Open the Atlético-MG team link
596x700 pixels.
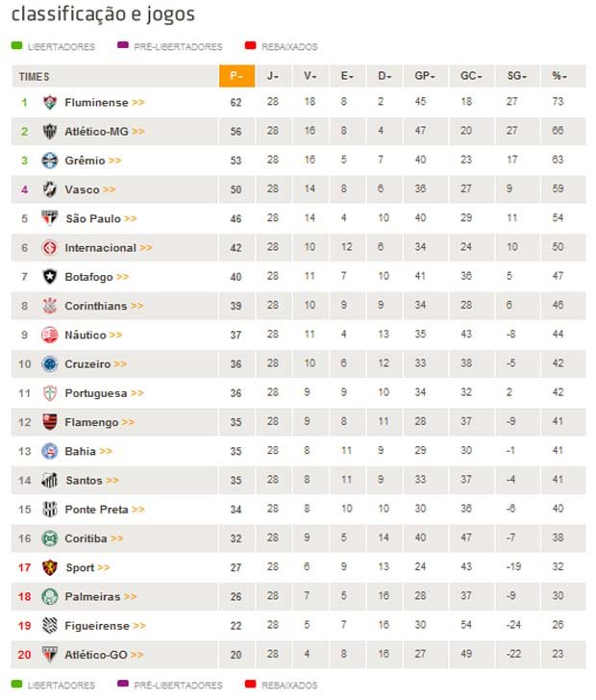96,131
